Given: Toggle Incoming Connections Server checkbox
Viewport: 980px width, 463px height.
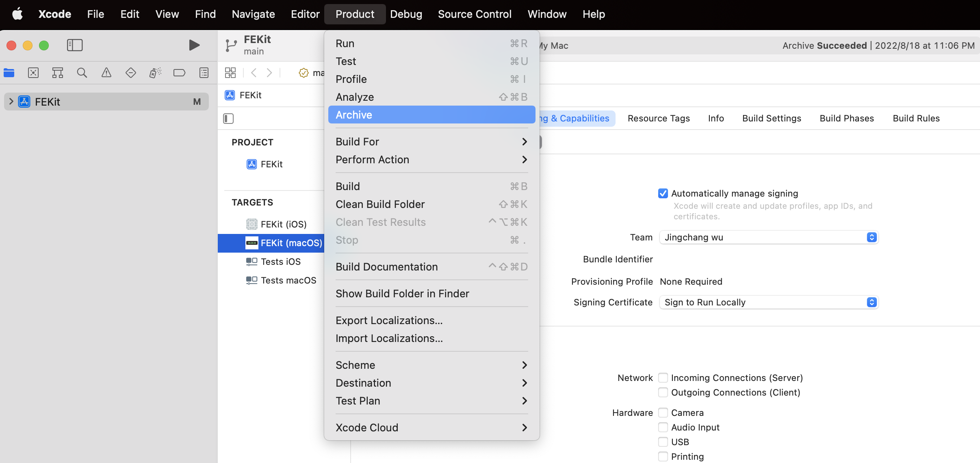Looking at the screenshot, I should pyautogui.click(x=662, y=377).
